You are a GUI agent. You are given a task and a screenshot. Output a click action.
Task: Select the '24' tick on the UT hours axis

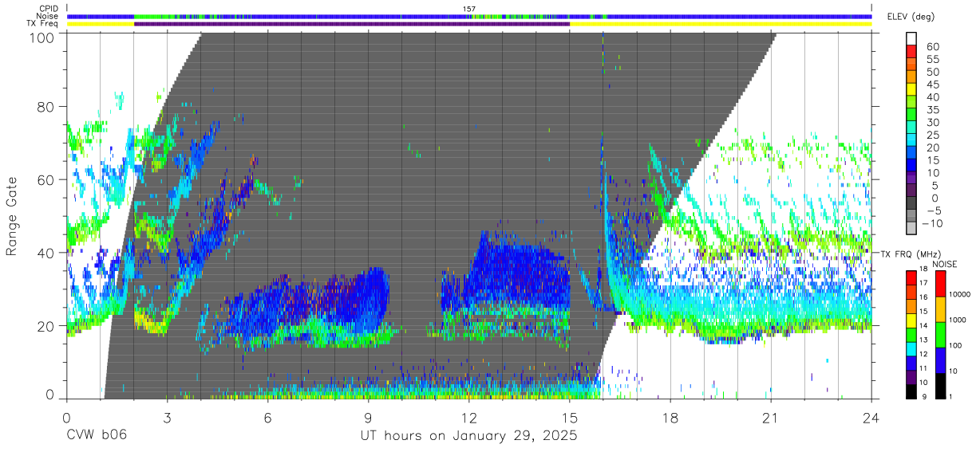(871, 417)
